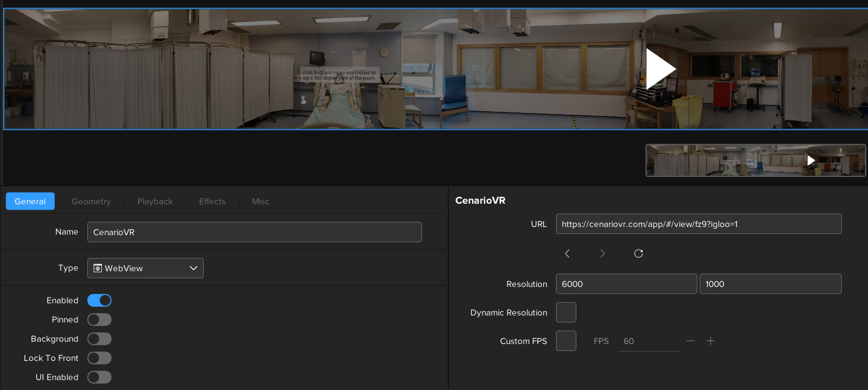The height and width of the screenshot is (390, 868).
Task: Switch to the Geometry tab
Action: (x=91, y=201)
